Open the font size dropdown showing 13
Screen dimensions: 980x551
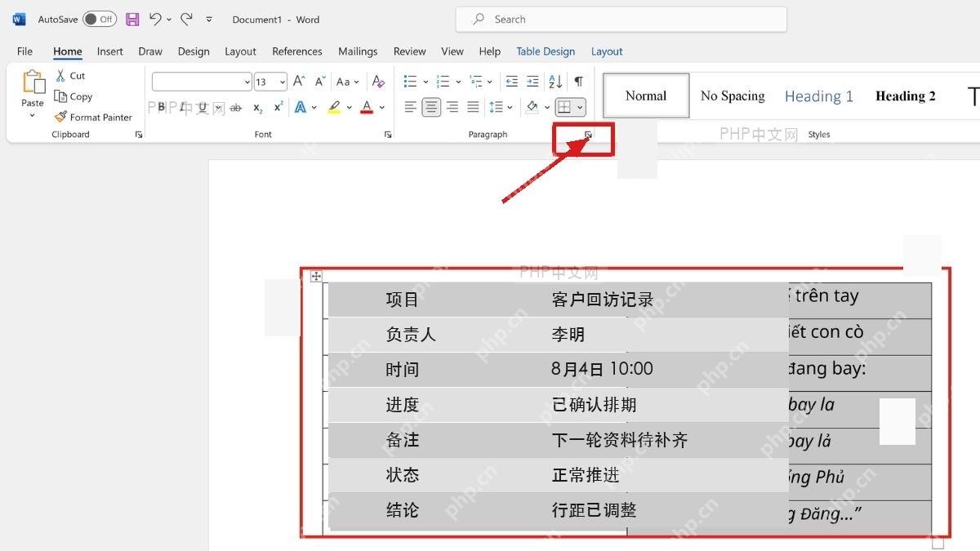pyautogui.click(x=270, y=82)
